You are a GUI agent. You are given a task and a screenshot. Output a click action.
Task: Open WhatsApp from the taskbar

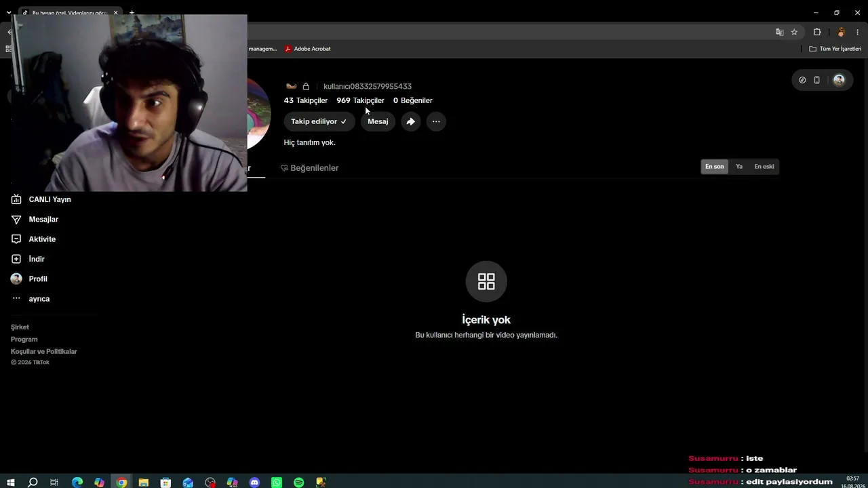click(277, 483)
